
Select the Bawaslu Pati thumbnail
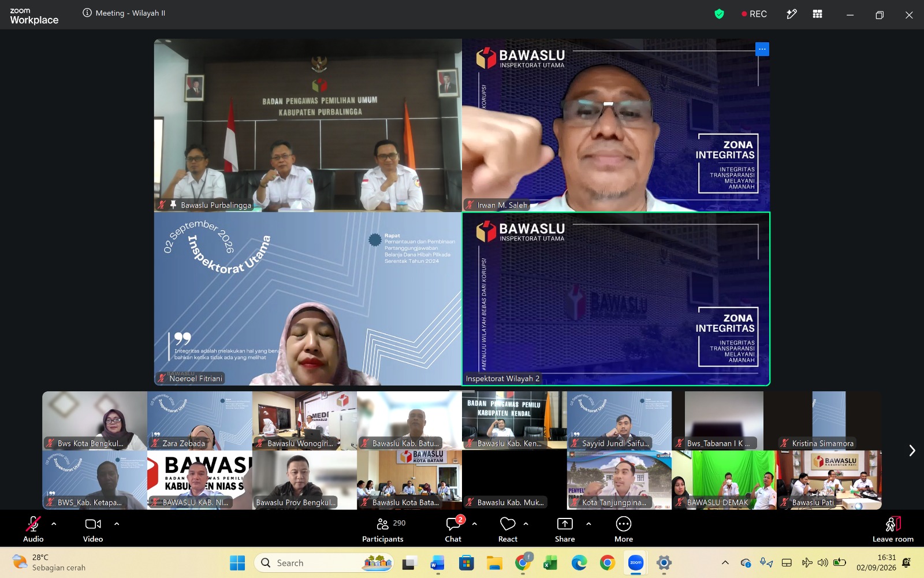829,480
